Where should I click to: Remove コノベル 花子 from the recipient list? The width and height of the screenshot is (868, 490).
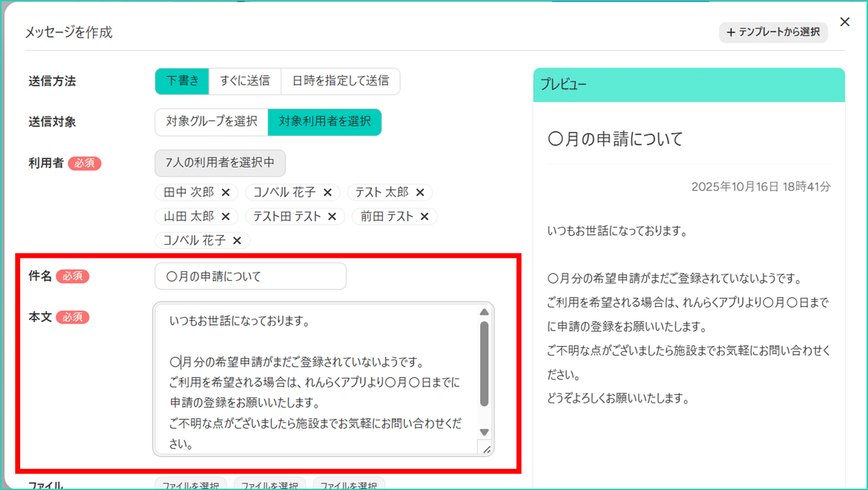point(329,192)
